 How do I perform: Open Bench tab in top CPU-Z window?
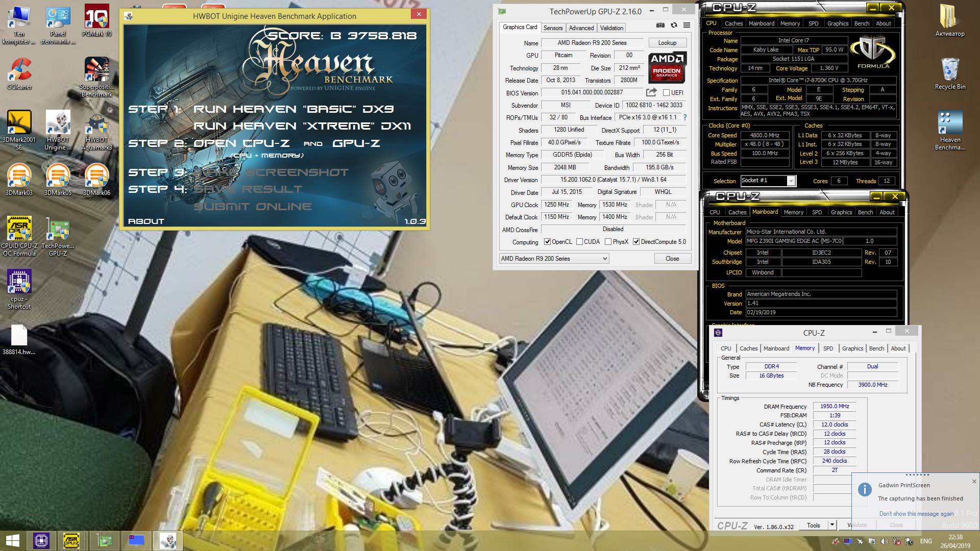pos(862,23)
